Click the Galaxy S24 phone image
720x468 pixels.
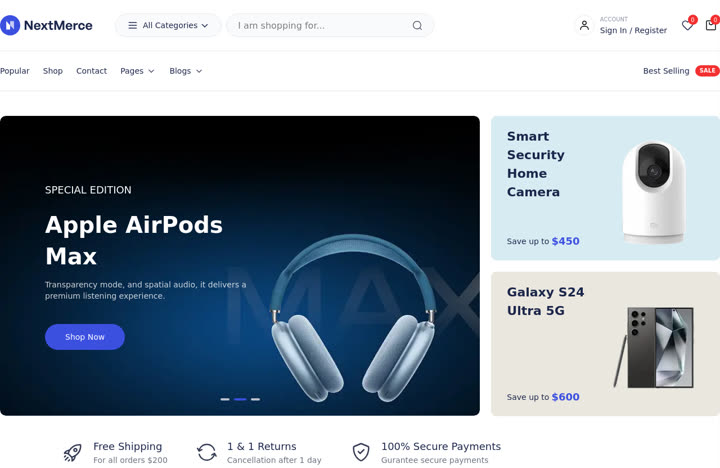click(x=653, y=348)
